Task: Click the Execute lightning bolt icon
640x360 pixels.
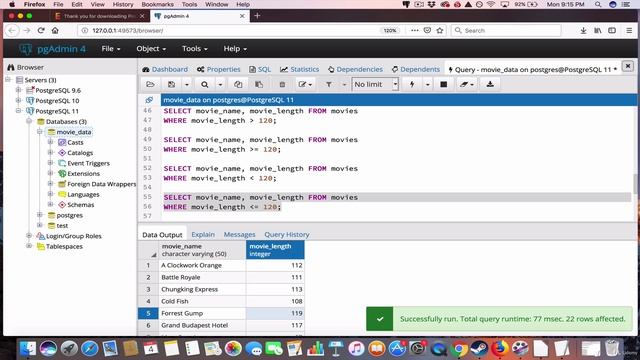Action: tap(412, 84)
